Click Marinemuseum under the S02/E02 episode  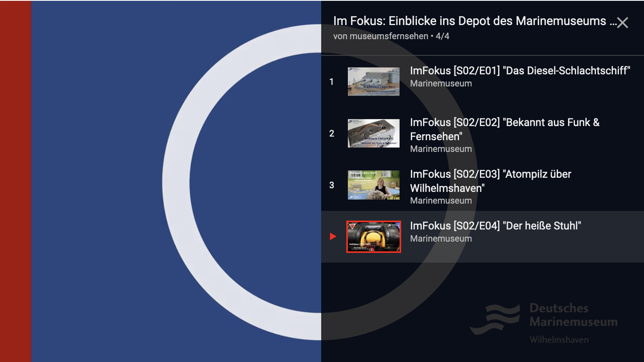[x=441, y=149]
